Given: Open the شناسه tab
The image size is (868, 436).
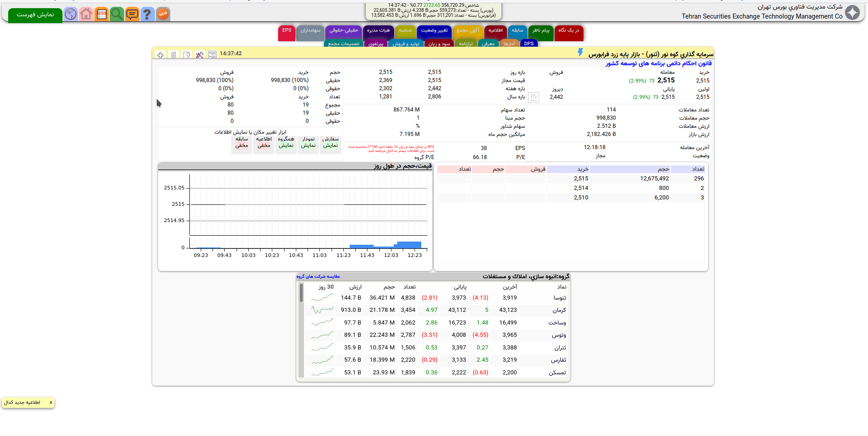Looking at the screenshot, I should tap(405, 33).
